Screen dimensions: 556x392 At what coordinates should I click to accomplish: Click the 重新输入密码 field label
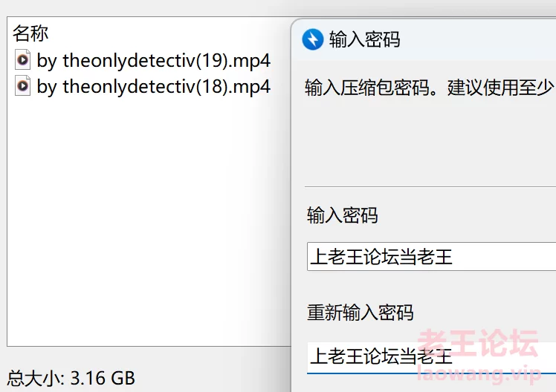361,313
